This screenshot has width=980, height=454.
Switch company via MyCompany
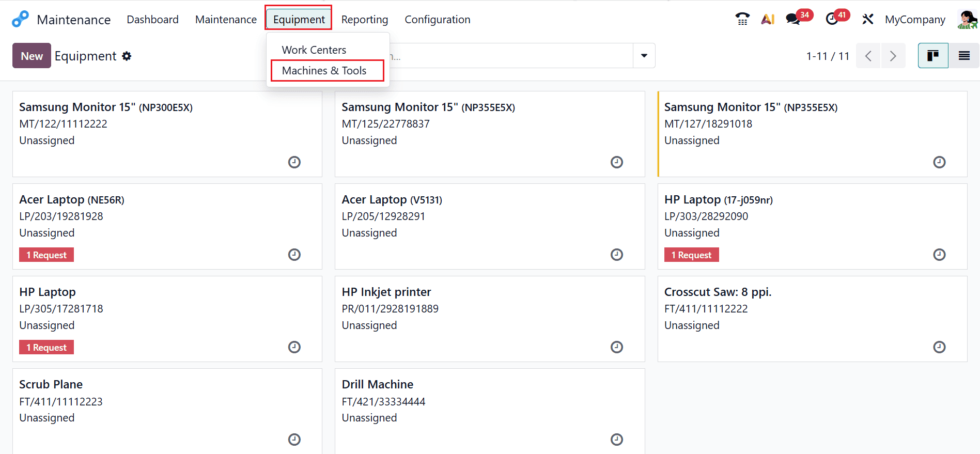(915, 19)
